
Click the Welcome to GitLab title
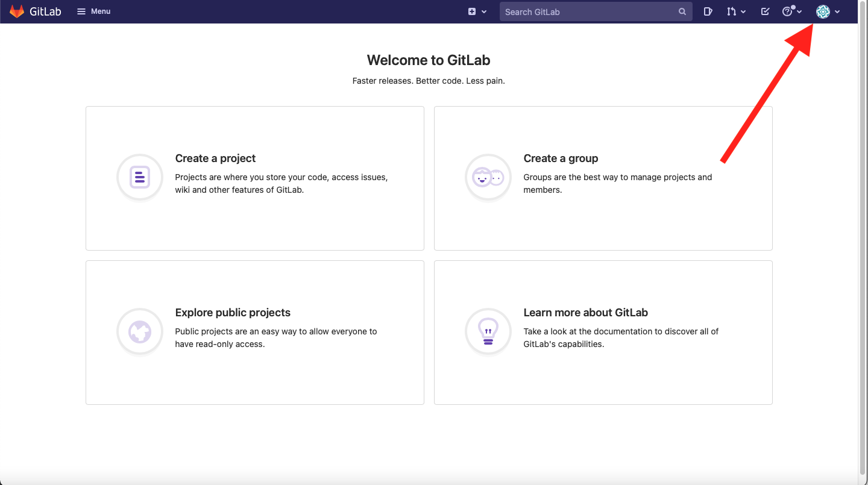(429, 60)
